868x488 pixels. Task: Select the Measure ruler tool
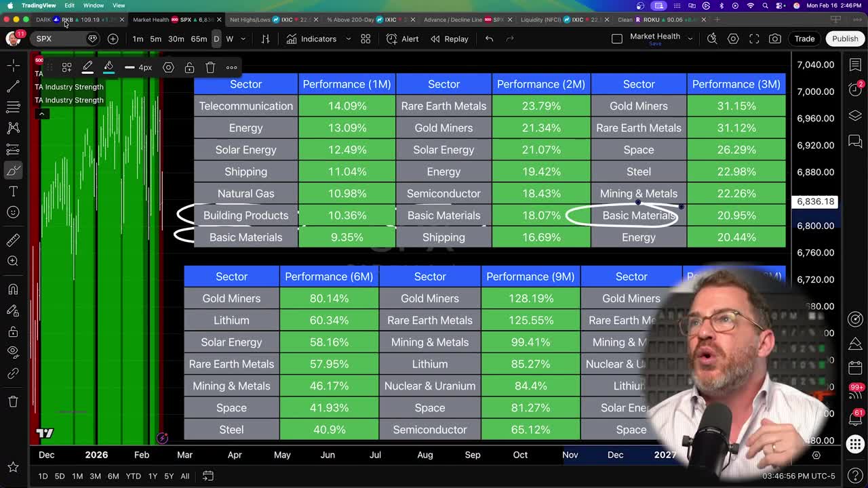(14, 239)
